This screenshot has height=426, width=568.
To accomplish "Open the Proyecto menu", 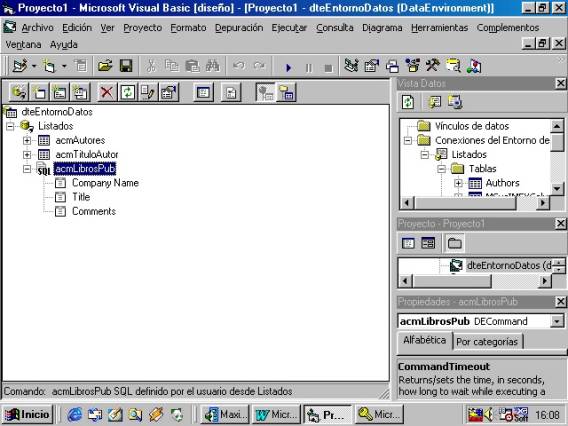I will pyautogui.click(x=142, y=28).
